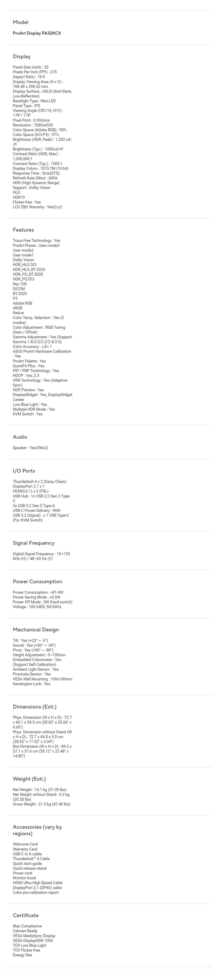This screenshot has width=216, height=980.
Task: Click the Dimensions (Esti.) heading
Action: (34, 706)
